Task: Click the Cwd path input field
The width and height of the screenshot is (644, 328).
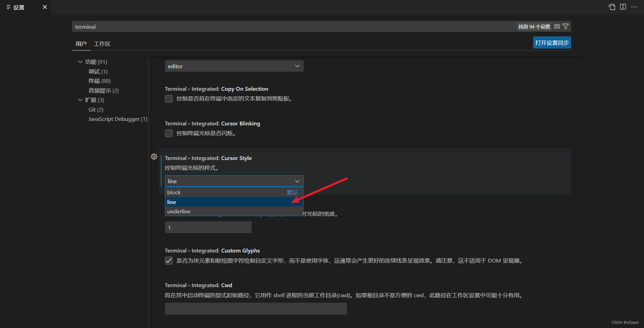Action: pos(256,309)
